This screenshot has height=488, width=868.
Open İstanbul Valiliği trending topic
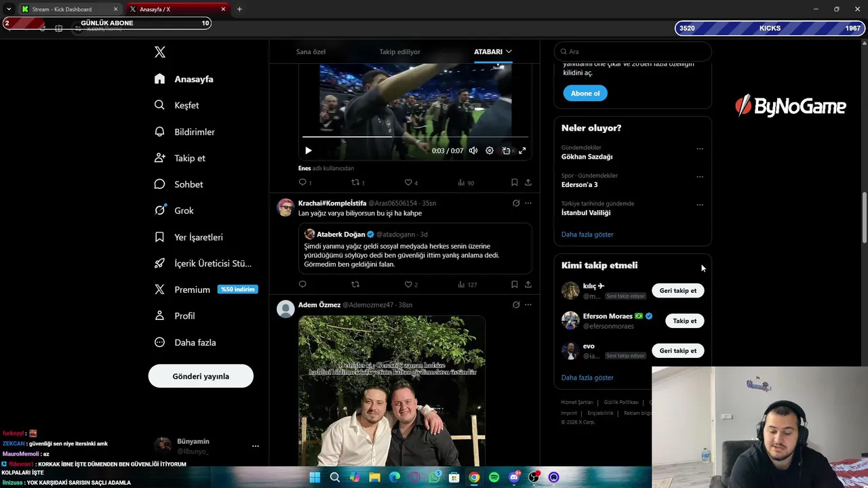coord(586,213)
